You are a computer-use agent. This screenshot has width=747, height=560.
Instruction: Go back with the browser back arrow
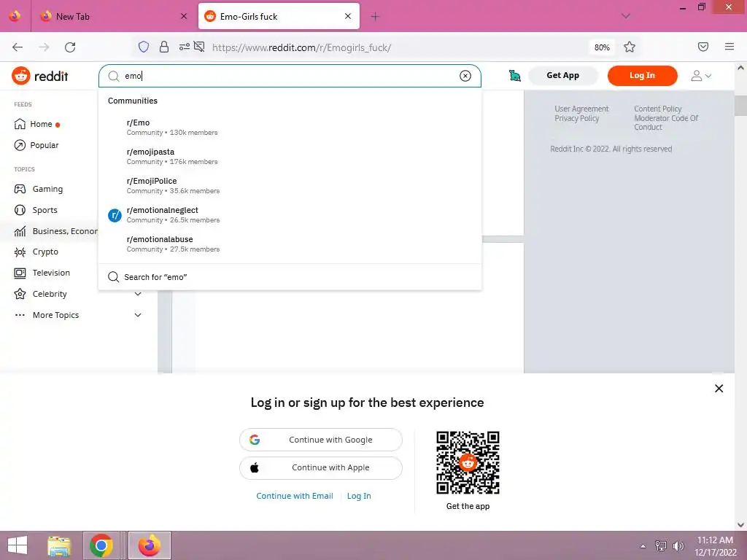pyautogui.click(x=18, y=47)
